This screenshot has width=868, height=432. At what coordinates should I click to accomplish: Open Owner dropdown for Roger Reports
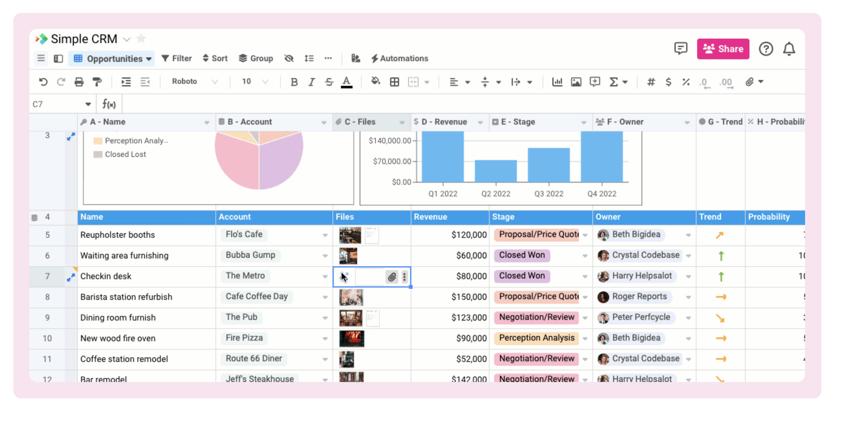click(x=688, y=297)
